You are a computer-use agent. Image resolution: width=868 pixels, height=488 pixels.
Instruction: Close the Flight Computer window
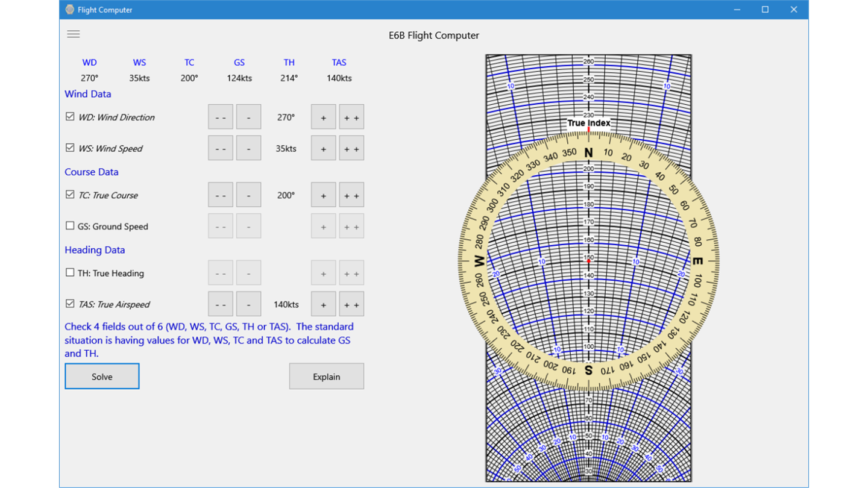pos(794,10)
